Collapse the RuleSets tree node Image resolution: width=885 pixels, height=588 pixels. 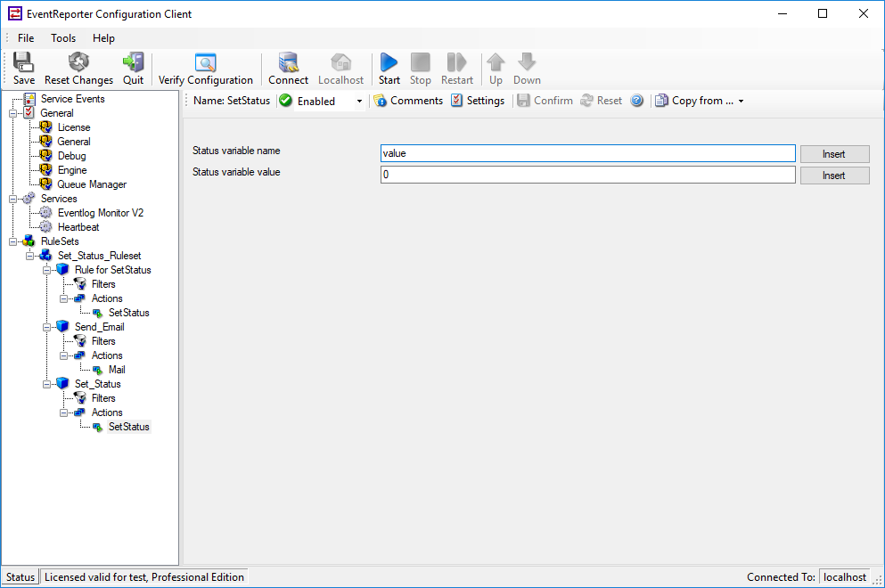pyautogui.click(x=13, y=241)
